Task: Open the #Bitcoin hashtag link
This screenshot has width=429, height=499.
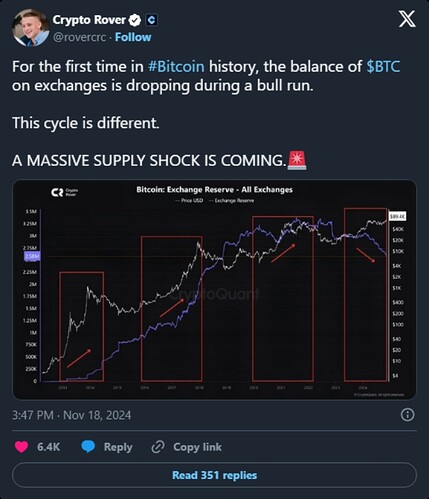Action: (x=176, y=66)
